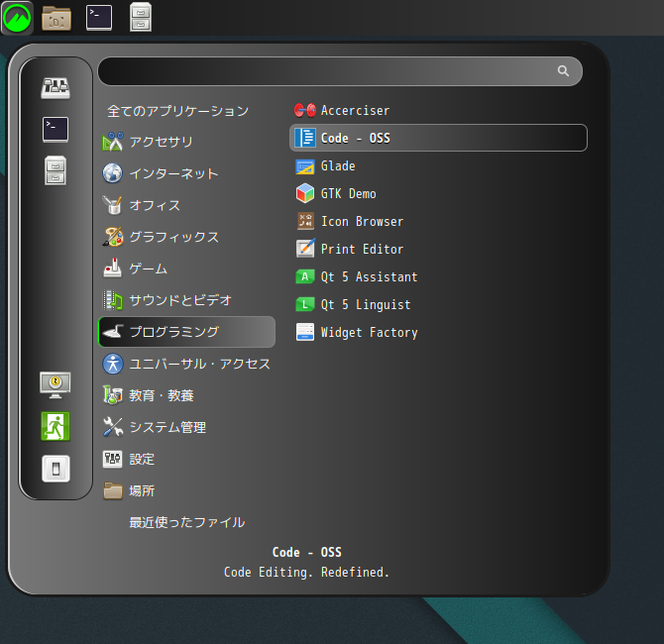
Task: Launch GTK Demo
Action: pyautogui.click(x=438, y=193)
